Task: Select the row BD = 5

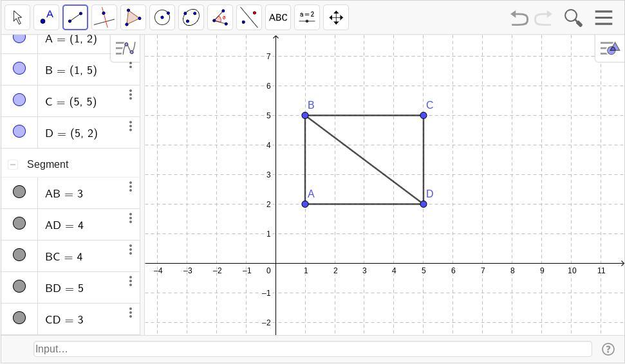Action: pyautogui.click(x=70, y=287)
